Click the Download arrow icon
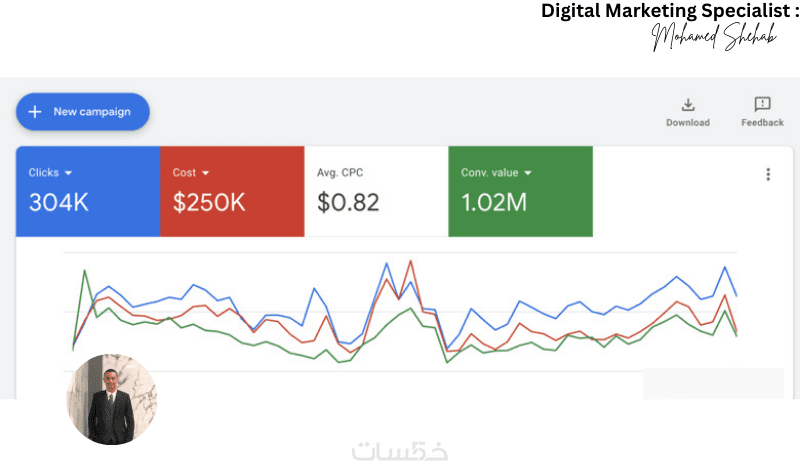This screenshot has height=470, width=800. (x=688, y=104)
